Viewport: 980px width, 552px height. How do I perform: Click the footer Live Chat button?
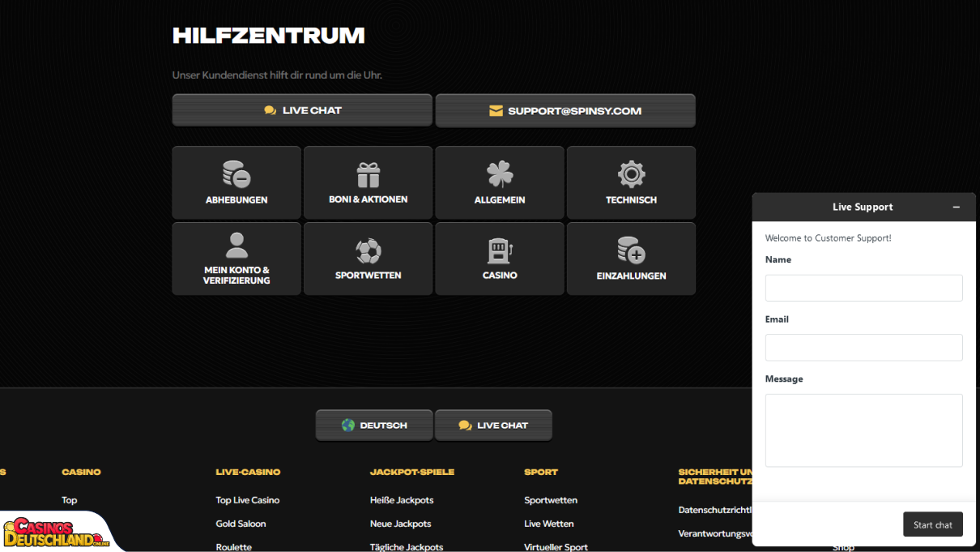pos(493,425)
